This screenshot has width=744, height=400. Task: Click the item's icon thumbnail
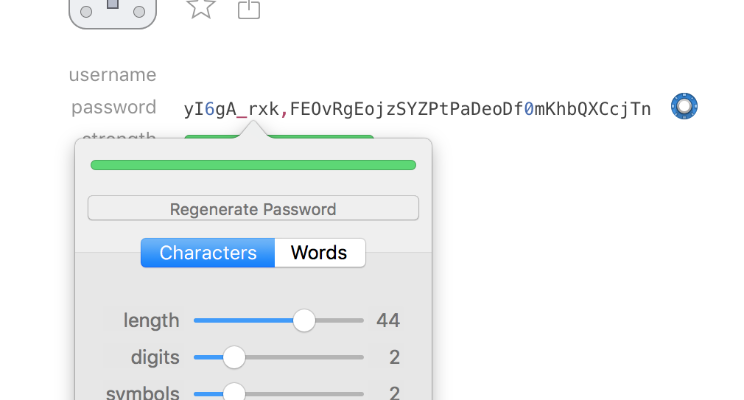(x=113, y=10)
